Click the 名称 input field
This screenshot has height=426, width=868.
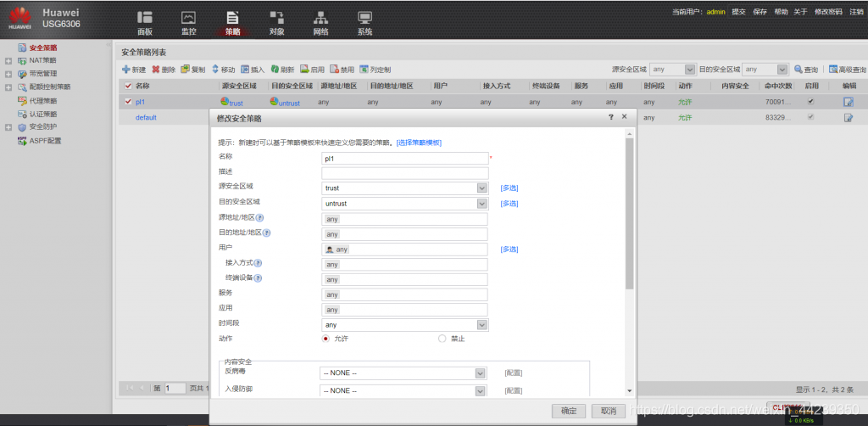[x=404, y=159]
